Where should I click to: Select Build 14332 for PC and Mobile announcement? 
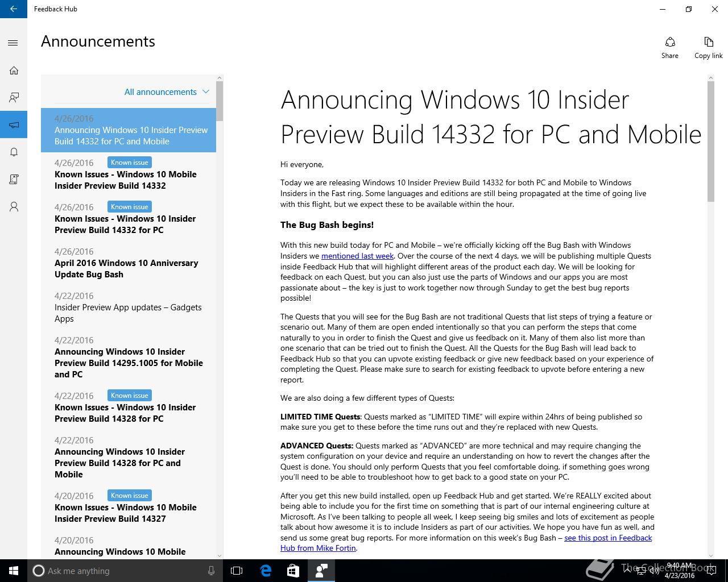129,130
